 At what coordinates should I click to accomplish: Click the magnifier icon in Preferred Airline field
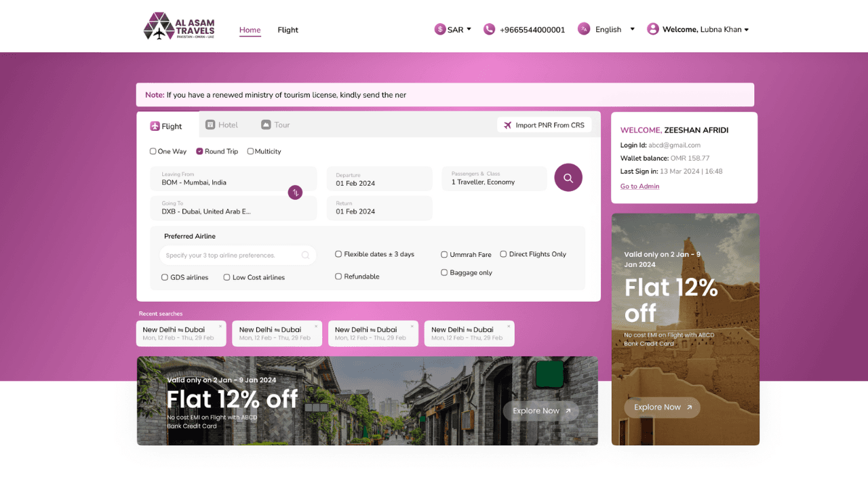305,256
